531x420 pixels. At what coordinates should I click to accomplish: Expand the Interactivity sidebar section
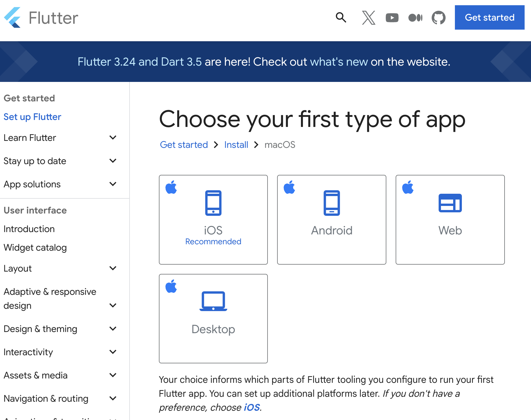pyautogui.click(x=113, y=352)
